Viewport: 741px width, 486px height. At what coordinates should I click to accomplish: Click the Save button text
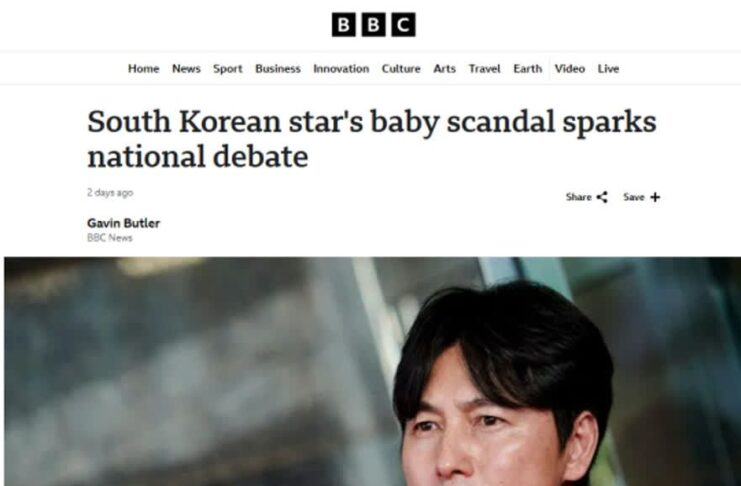click(634, 197)
